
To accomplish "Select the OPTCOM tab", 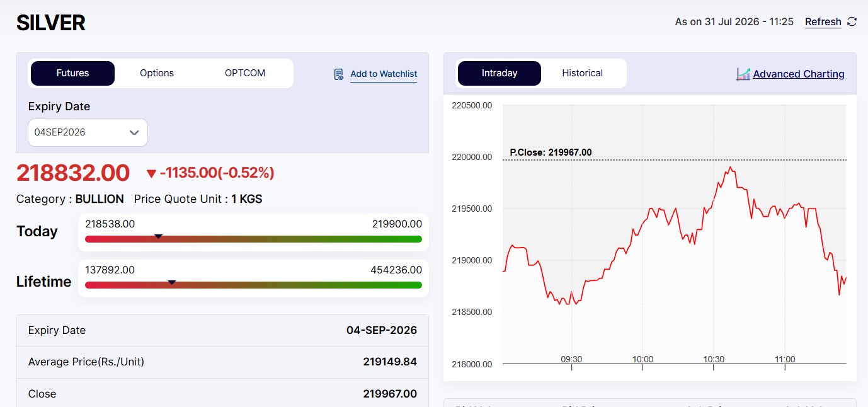I will (x=245, y=73).
